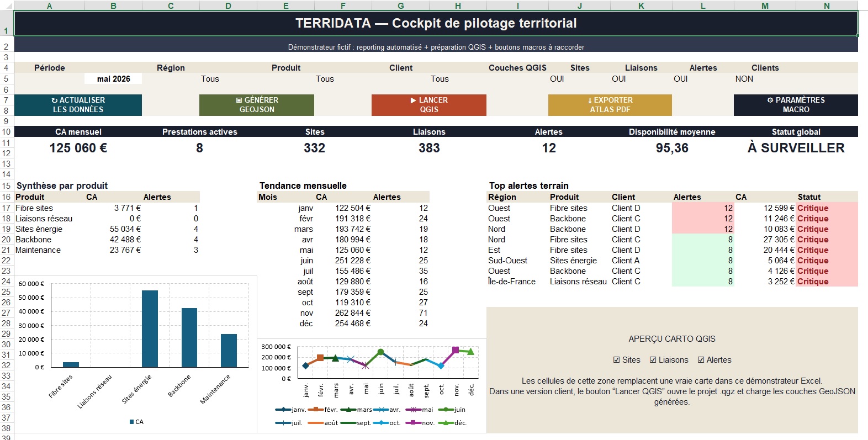This screenshot has width=868, height=440.
Task: Click the À SURVEILLER status value
Action: (796, 148)
